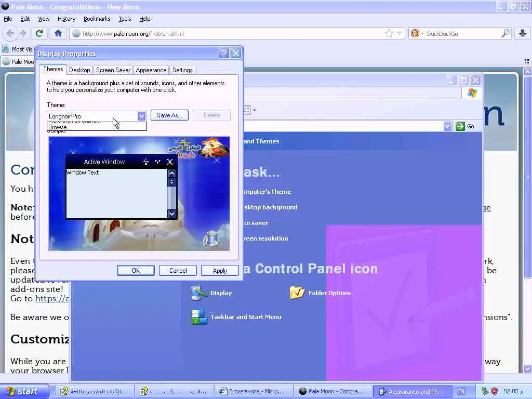Expand the Control Panel address bar dropdown
Viewport: 532px width, 399px height.
point(447,126)
